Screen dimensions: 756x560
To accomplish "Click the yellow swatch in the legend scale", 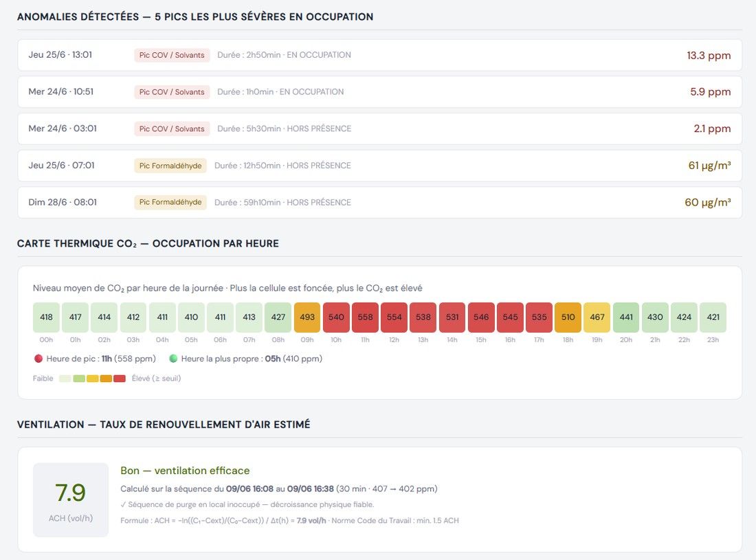I will coord(93,379).
